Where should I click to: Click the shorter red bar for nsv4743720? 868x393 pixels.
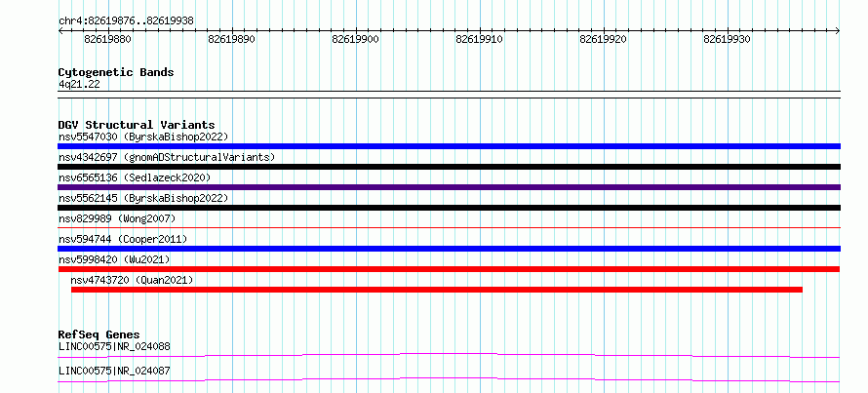tap(437, 290)
